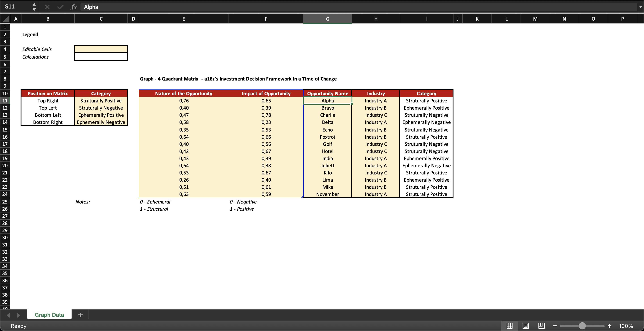Image resolution: width=644 pixels, height=331 pixels.
Task: Click the zoom slider handle
Action: (582, 326)
